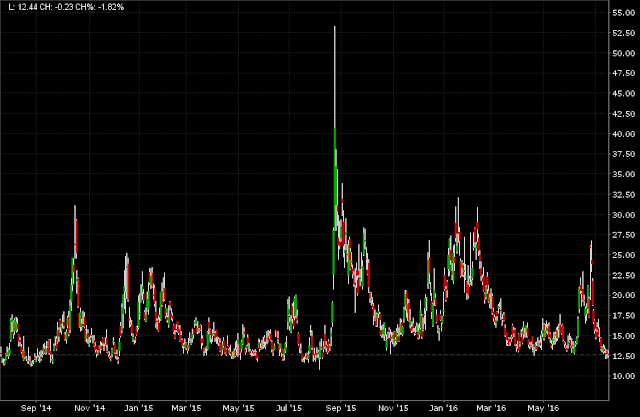Click the 45.00 price axis label

pyautogui.click(x=624, y=93)
